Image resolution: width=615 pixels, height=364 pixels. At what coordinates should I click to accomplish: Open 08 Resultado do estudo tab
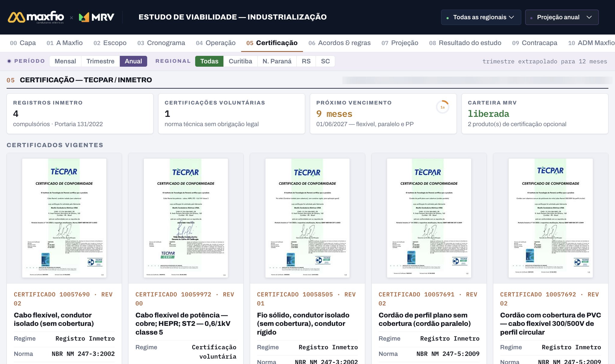[465, 43]
